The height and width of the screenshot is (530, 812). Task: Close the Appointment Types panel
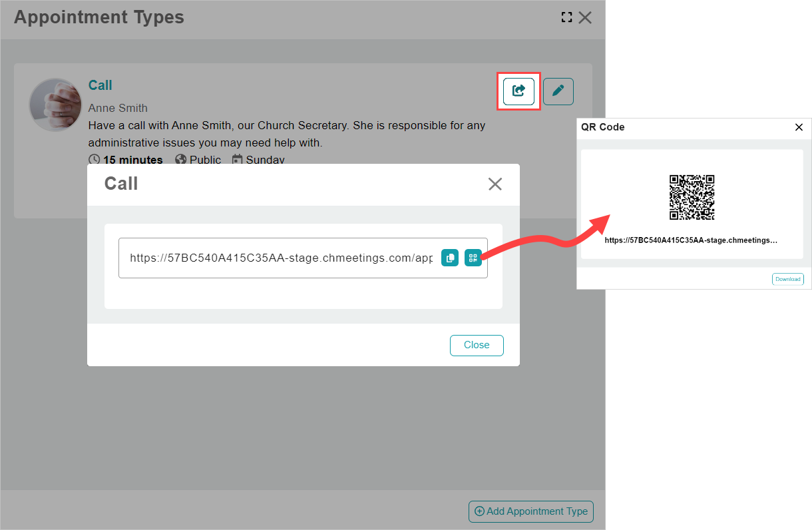[585, 17]
